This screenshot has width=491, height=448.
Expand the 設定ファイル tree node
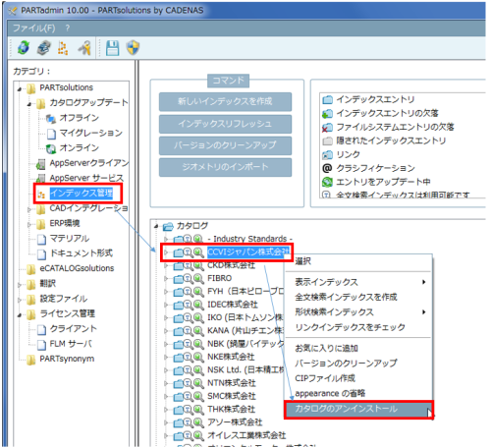[20, 300]
